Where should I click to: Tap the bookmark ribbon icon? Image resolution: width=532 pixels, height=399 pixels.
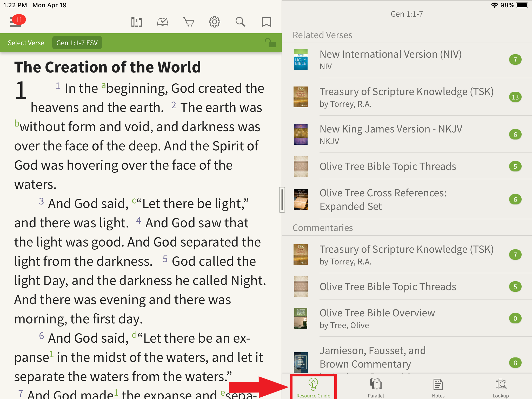coord(267,22)
